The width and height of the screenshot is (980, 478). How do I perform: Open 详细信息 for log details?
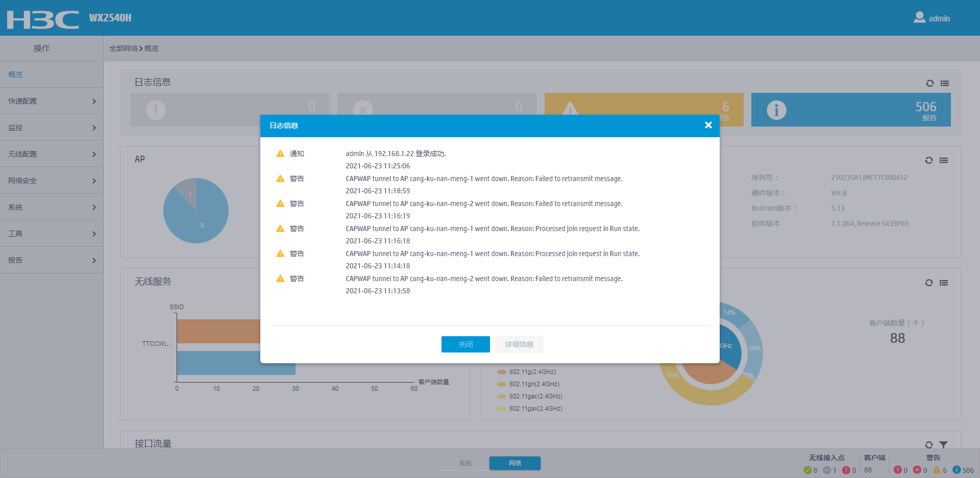(x=519, y=344)
